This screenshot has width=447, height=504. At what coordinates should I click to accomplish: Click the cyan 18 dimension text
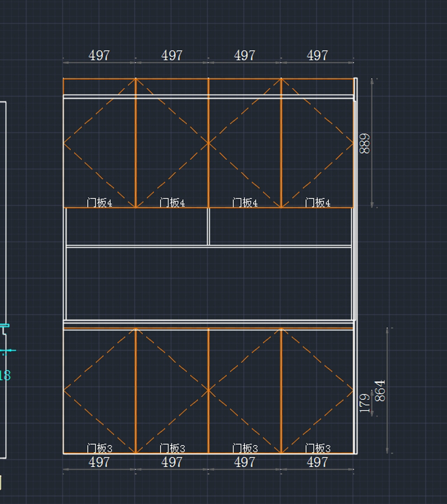[x=5, y=375]
